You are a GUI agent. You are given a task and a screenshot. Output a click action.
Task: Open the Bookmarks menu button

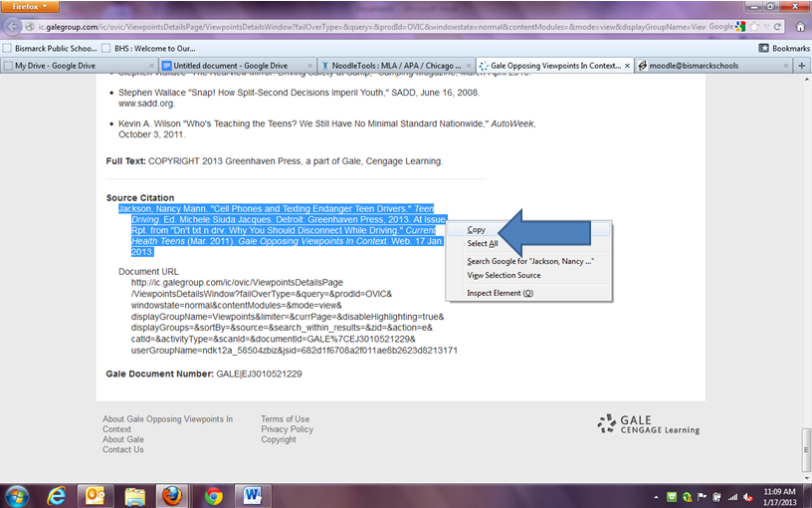click(784, 48)
